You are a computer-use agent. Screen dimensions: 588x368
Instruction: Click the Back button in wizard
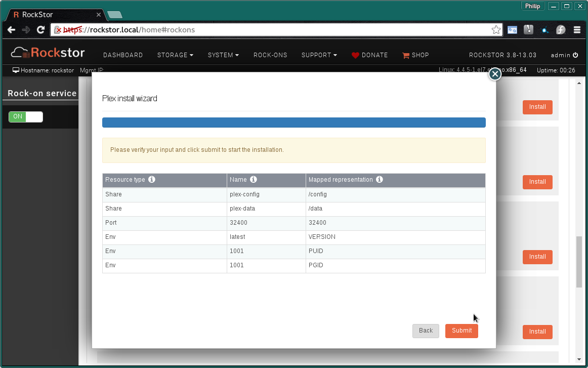pos(426,331)
